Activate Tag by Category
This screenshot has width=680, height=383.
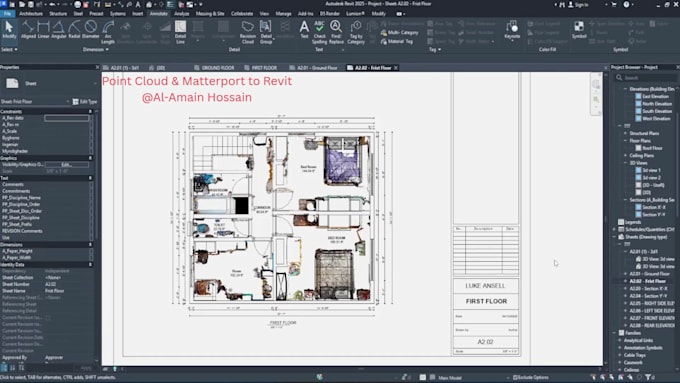click(356, 32)
